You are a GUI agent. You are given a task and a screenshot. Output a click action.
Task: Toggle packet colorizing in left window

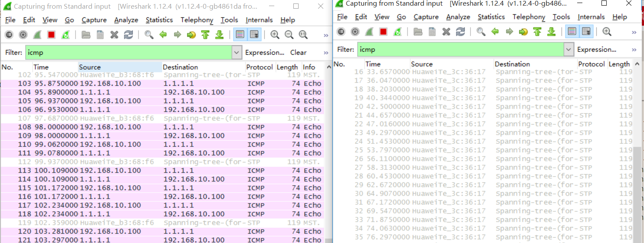[x=240, y=35]
